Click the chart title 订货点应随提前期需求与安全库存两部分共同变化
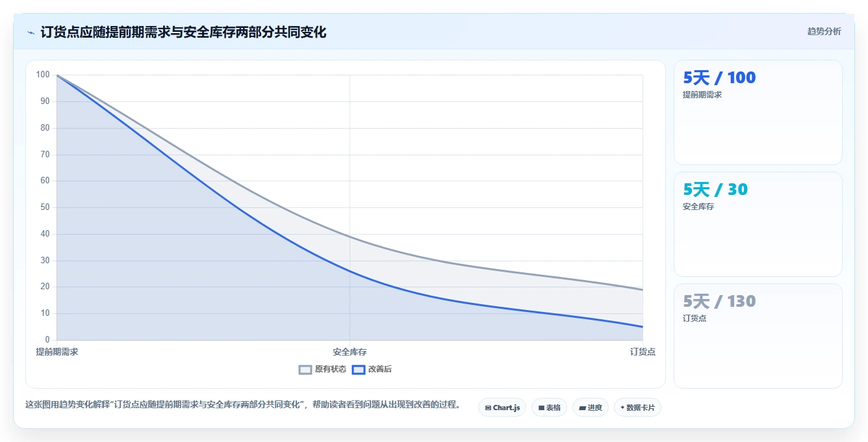Image resolution: width=868 pixels, height=442 pixels. tap(183, 32)
